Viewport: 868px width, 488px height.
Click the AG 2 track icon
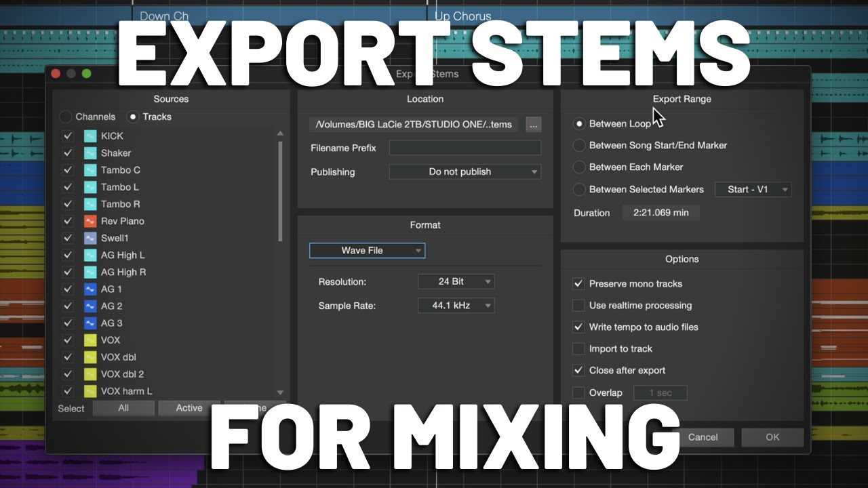(90, 306)
